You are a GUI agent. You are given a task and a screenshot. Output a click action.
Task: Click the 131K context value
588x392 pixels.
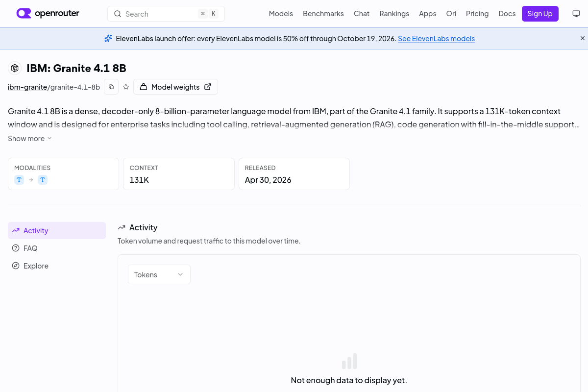(139, 180)
